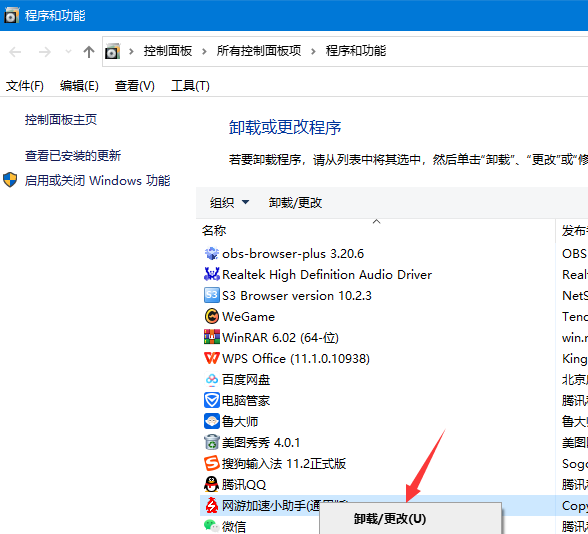Sort by the 名称 column header
The image size is (588, 534).
coord(376,230)
